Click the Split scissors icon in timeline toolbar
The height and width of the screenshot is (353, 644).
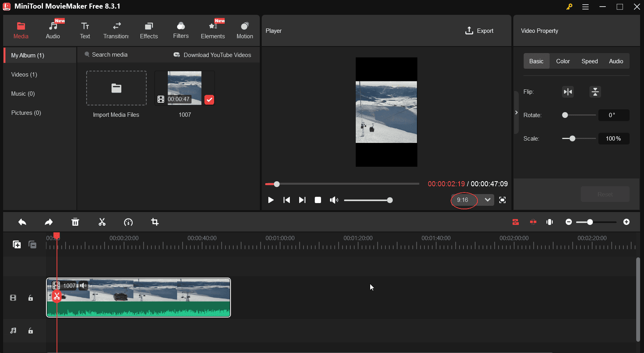tap(102, 222)
